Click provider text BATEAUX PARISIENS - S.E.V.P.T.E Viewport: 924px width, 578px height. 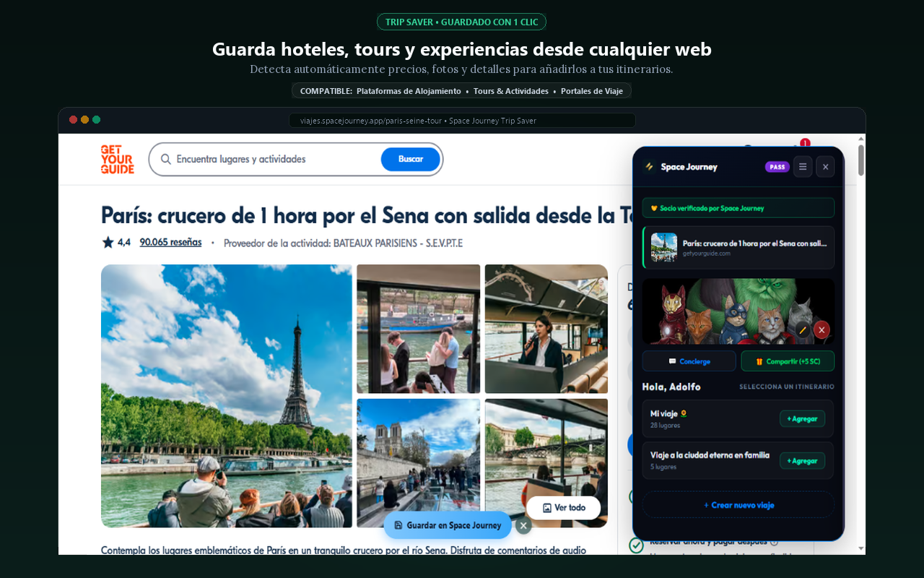click(398, 243)
